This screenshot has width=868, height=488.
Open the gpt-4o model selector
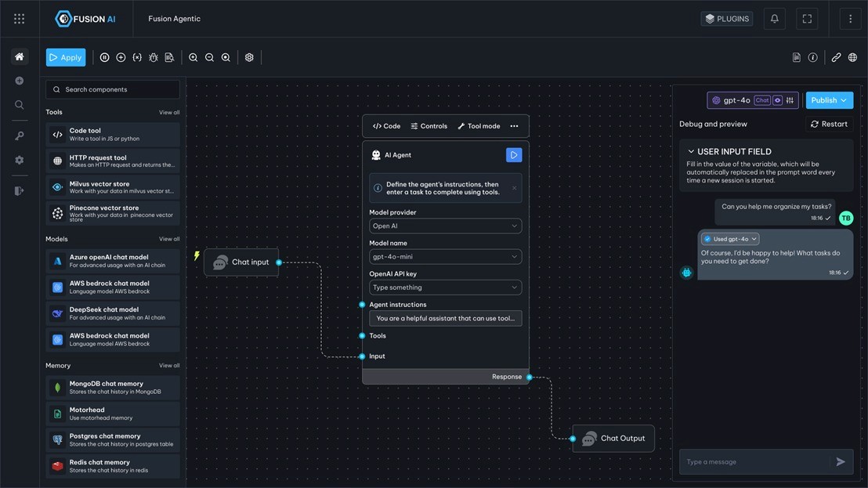(752, 100)
